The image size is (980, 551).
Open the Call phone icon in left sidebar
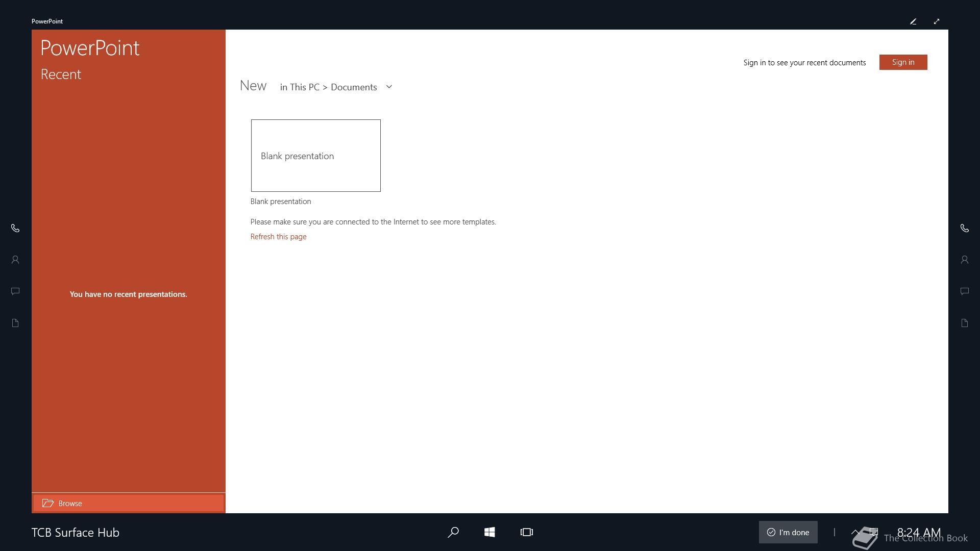coord(15,228)
